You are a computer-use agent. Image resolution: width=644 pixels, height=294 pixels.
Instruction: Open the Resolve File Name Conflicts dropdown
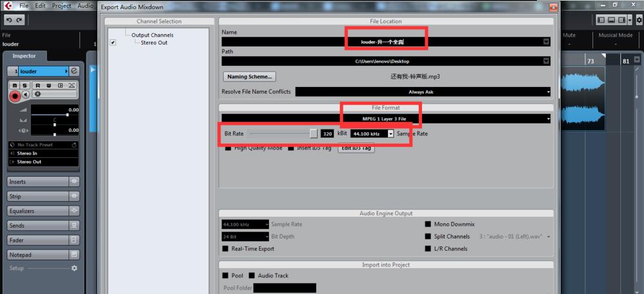pos(423,92)
